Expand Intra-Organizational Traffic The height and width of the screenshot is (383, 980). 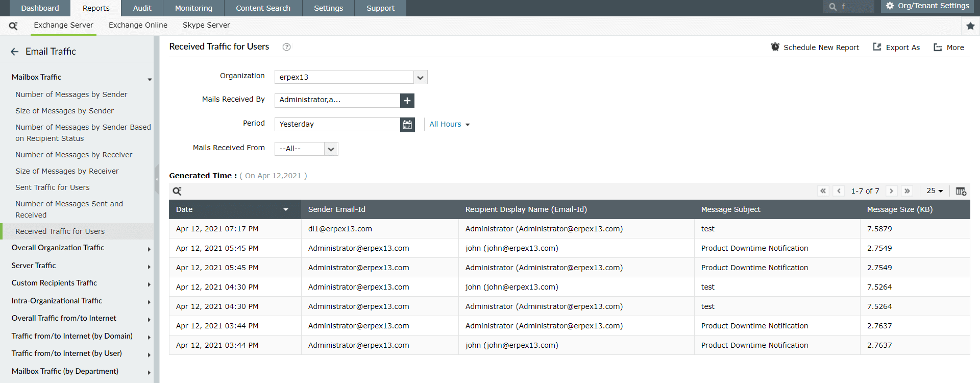(149, 302)
